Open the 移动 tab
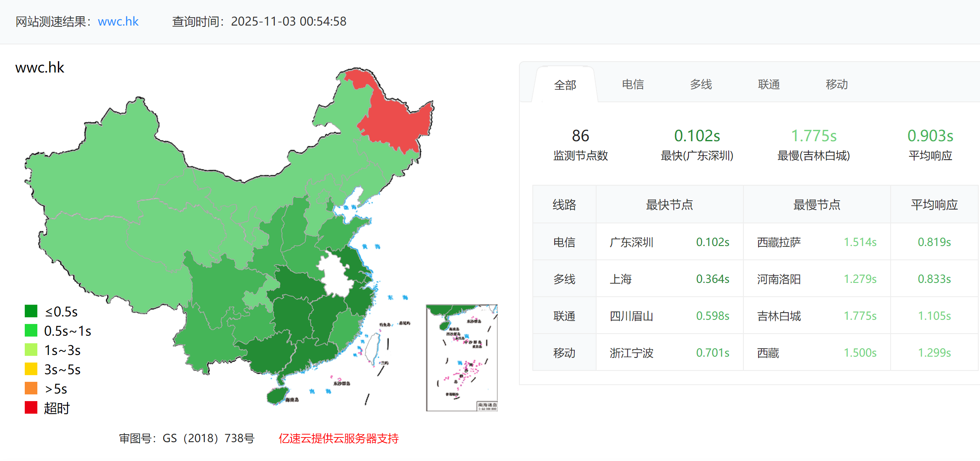The height and width of the screenshot is (461, 980). click(837, 85)
